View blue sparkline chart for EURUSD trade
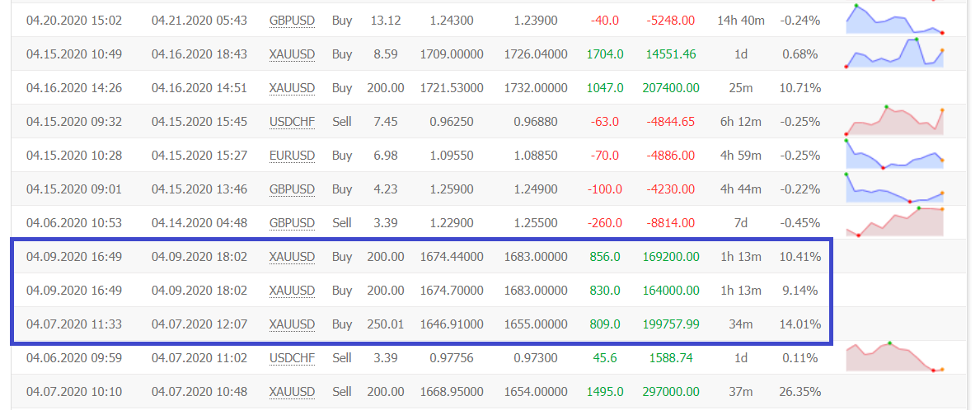980x410 pixels. 894,155
